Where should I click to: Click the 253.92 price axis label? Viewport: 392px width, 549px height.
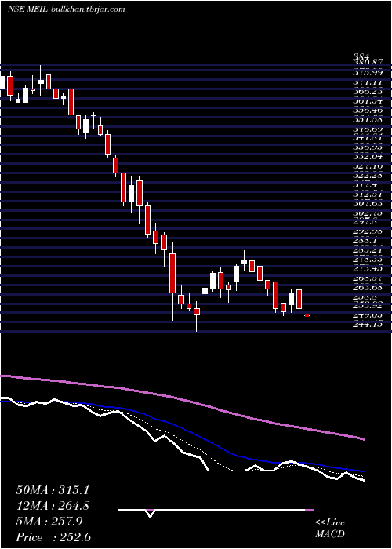[x=368, y=307]
